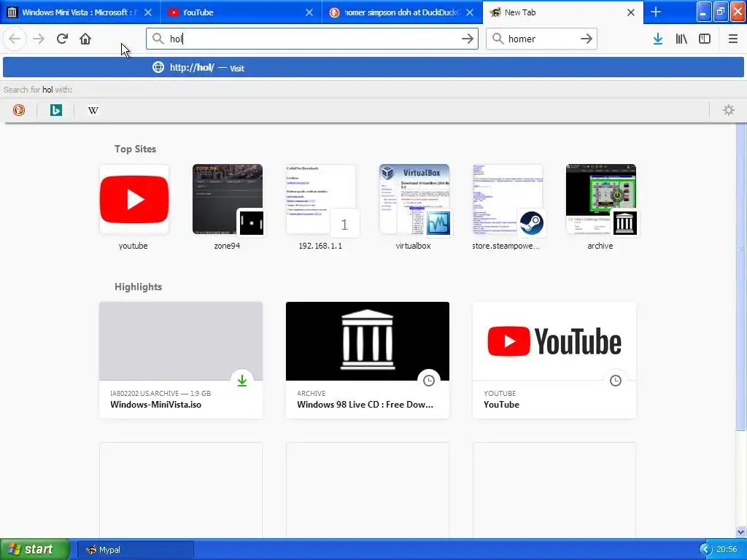Close the New Tab tab
This screenshot has width=747, height=560.
(x=631, y=12)
